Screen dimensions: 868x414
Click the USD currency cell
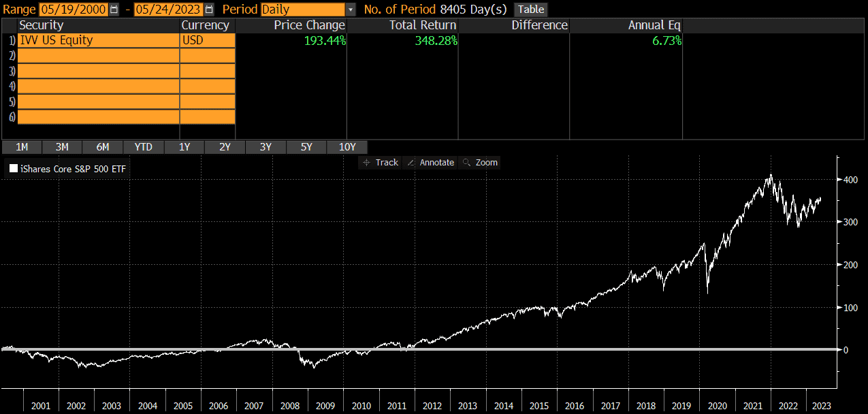[207, 40]
